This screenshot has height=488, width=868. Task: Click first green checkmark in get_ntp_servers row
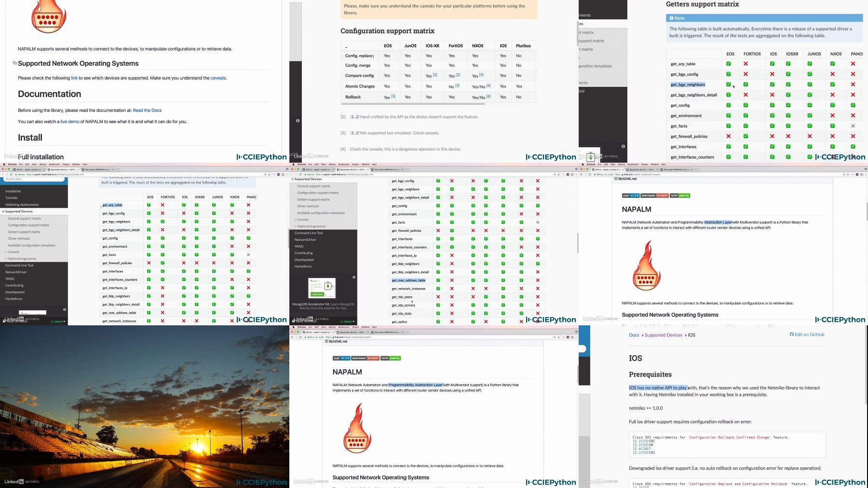(x=438, y=305)
